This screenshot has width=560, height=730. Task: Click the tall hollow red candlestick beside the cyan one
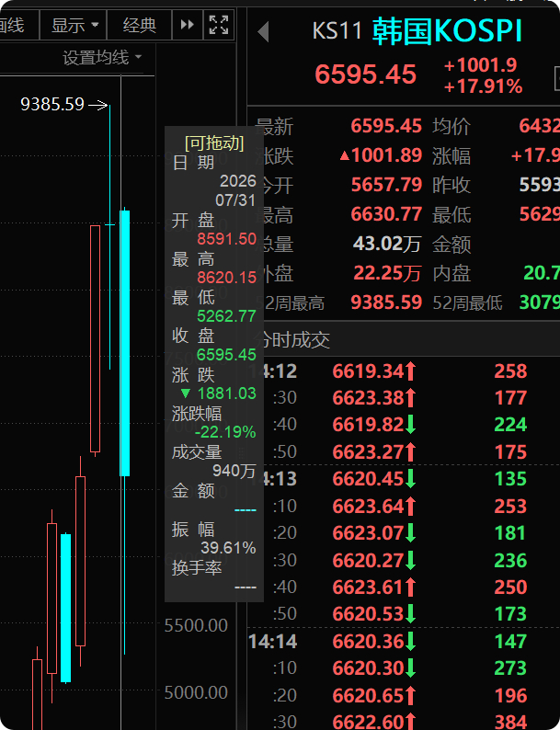95,338
